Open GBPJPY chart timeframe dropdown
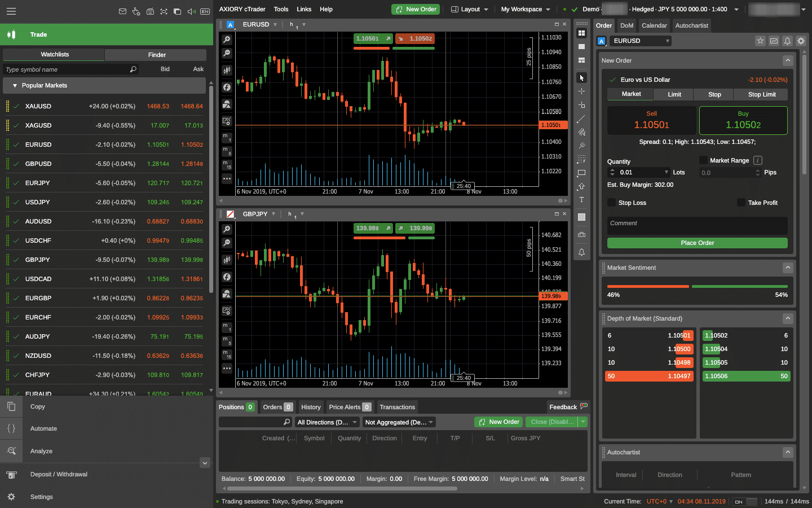This screenshot has height=508, width=812. click(x=302, y=214)
